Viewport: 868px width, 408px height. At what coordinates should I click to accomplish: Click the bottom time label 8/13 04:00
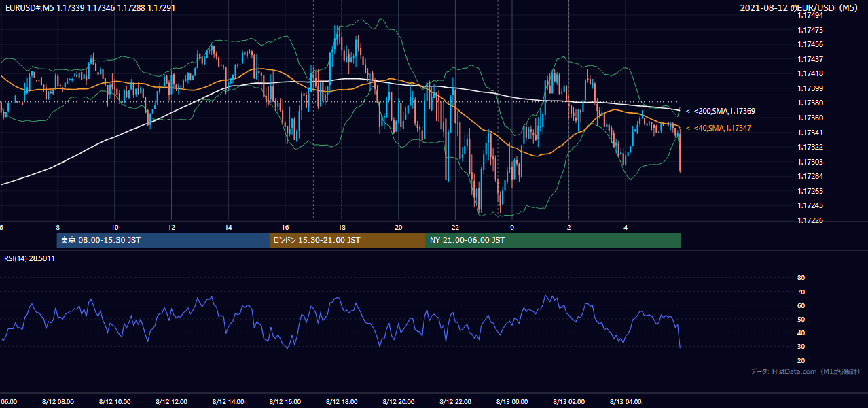tap(626, 401)
